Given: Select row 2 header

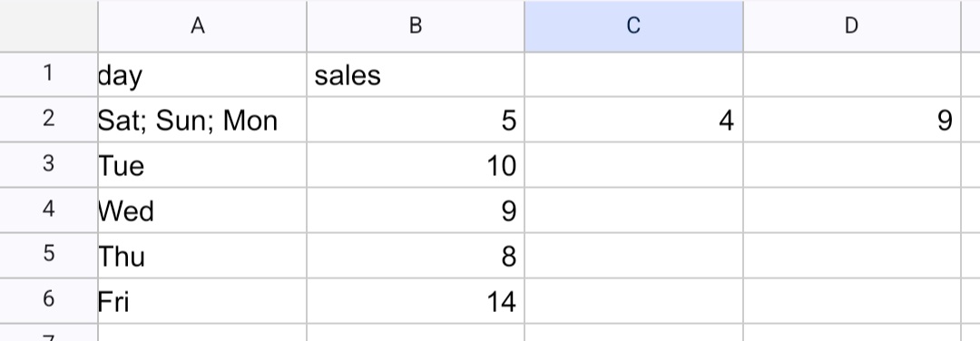Looking at the screenshot, I should point(49,120).
